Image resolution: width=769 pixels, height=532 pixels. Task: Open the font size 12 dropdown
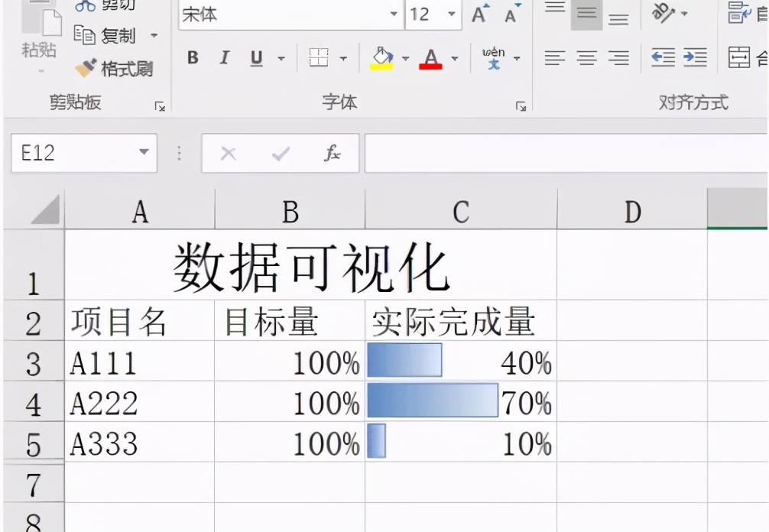[451, 14]
